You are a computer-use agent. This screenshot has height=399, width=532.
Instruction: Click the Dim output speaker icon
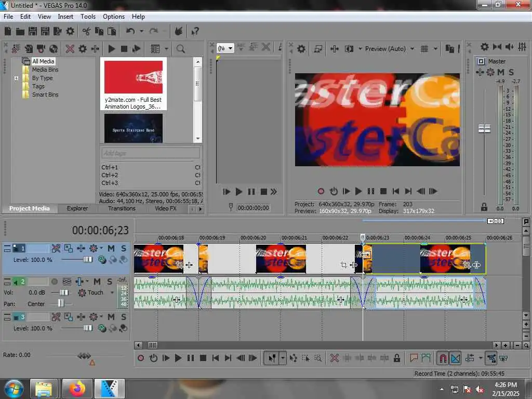click(x=509, y=47)
